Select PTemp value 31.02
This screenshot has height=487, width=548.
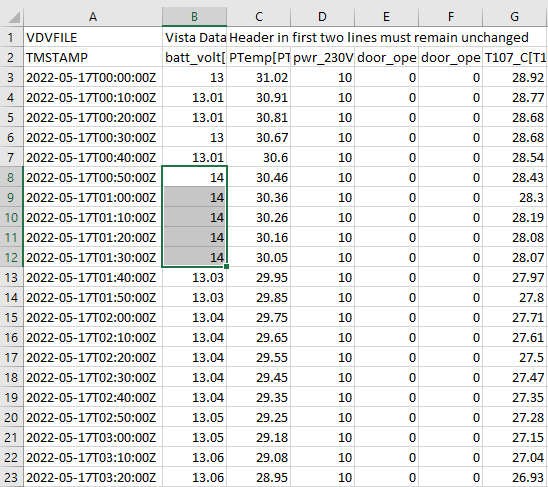[259, 77]
